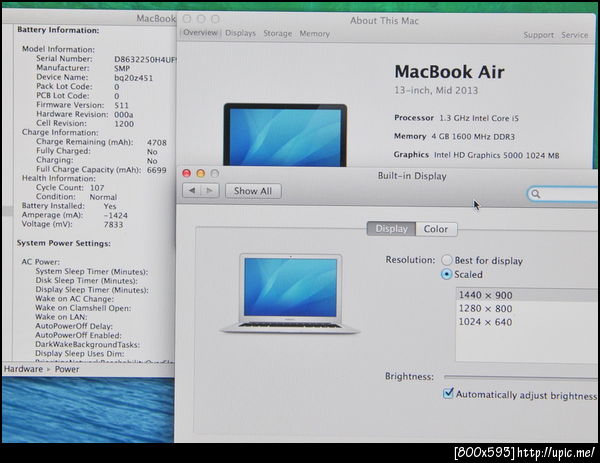This screenshot has height=463, width=600.
Task: Click Graphics Intel HD Graphics 5000 text
Action: coord(476,155)
